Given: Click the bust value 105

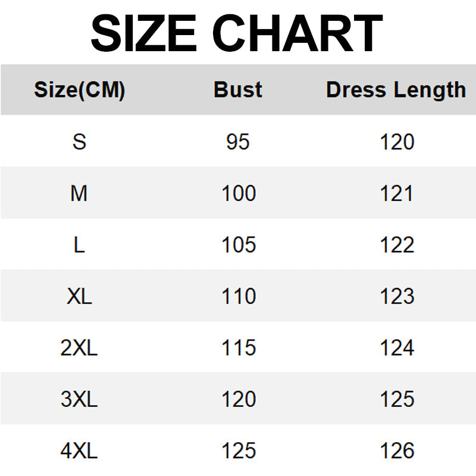Looking at the screenshot, I should click(239, 245).
